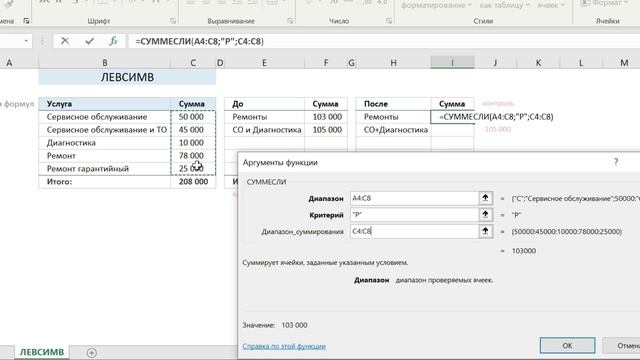Collapse dialog using Критерий range selector arrow

coord(485,215)
